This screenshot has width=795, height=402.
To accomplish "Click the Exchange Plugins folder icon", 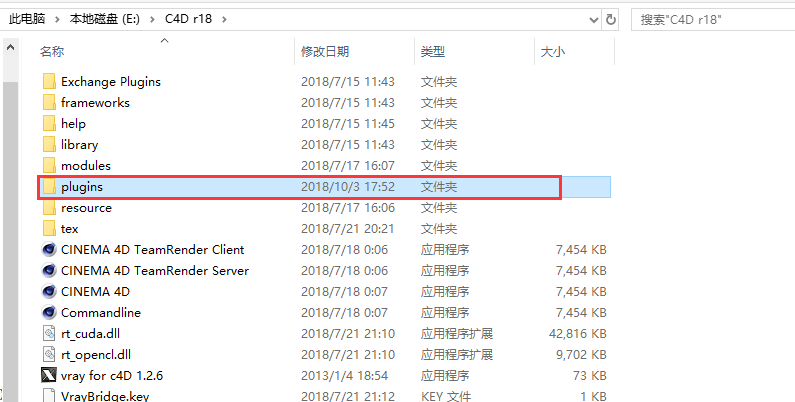I will (x=49, y=82).
